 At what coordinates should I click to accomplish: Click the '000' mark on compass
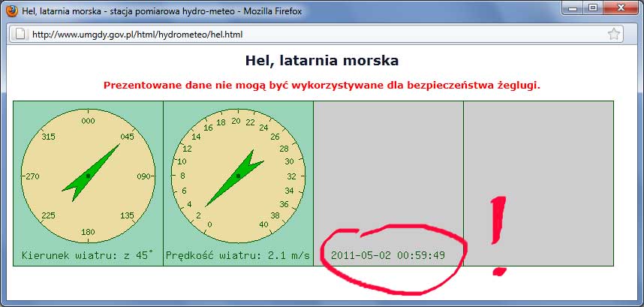point(88,121)
